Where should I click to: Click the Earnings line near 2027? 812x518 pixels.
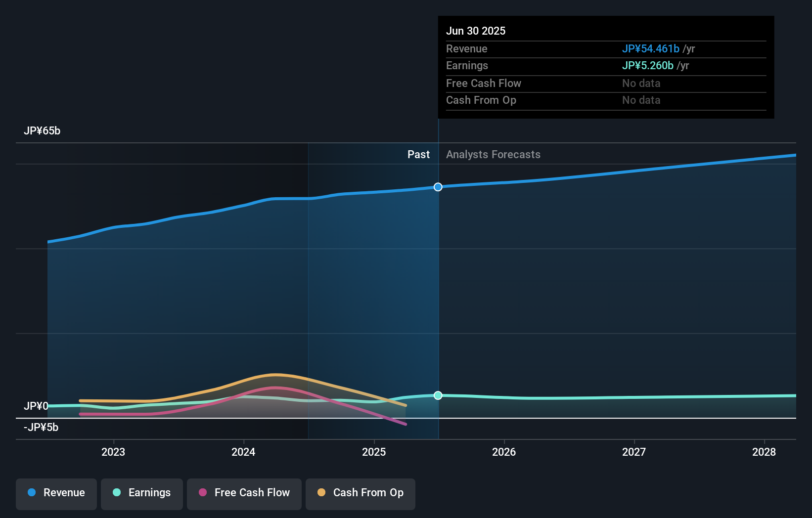coord(635,396)
